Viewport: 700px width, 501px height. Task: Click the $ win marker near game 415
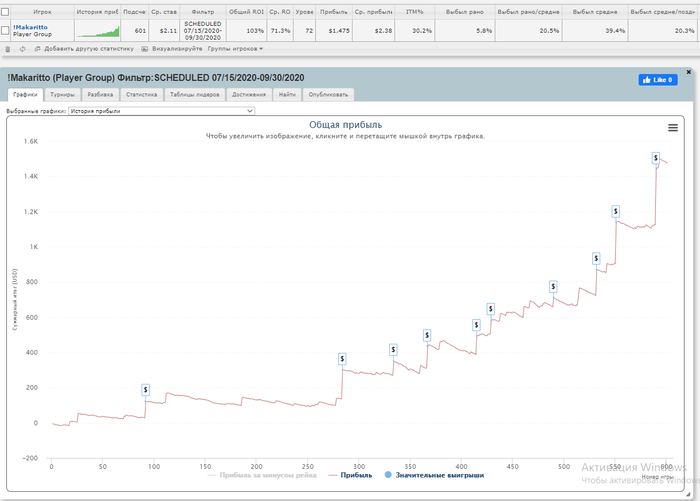[476, 325]
